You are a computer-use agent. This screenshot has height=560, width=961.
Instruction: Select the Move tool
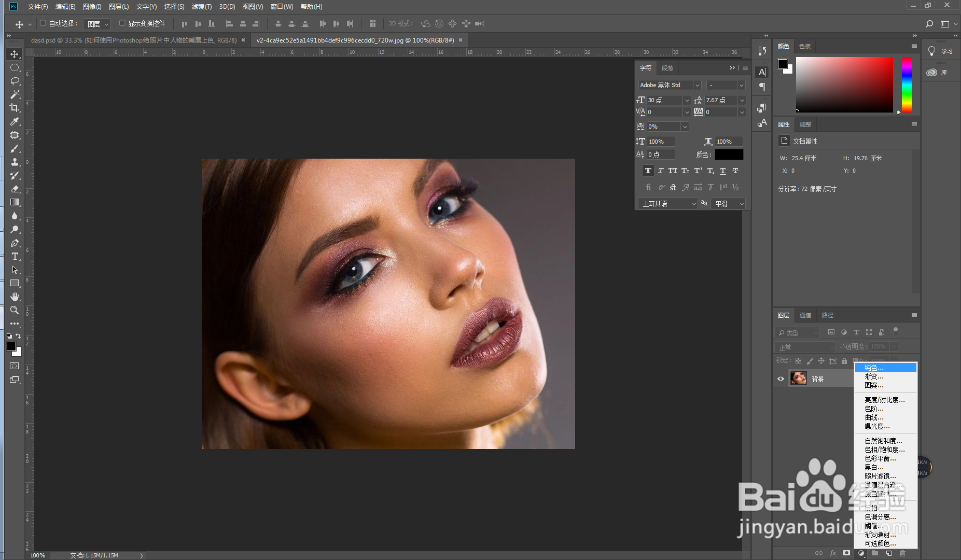[14, 53]
